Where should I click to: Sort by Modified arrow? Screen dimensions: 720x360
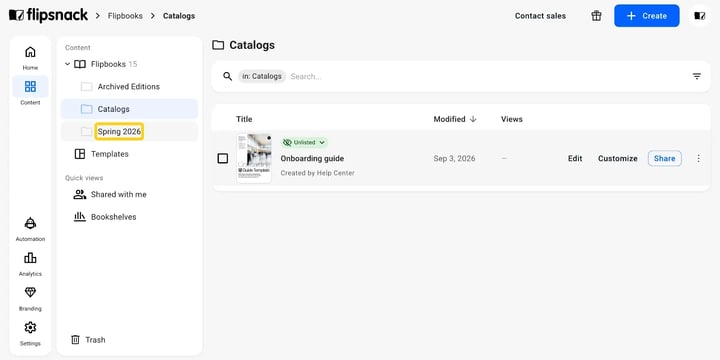(473, 119)
